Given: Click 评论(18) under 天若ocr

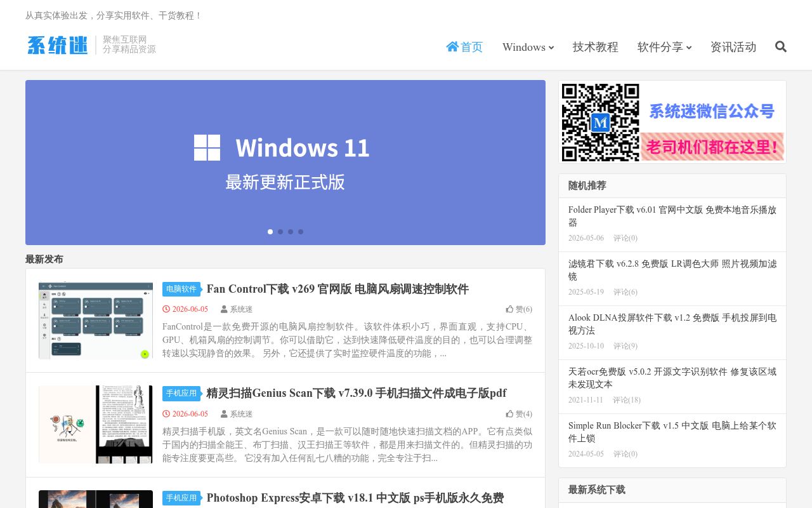Looking at the screenshot, I should point(627,400).
